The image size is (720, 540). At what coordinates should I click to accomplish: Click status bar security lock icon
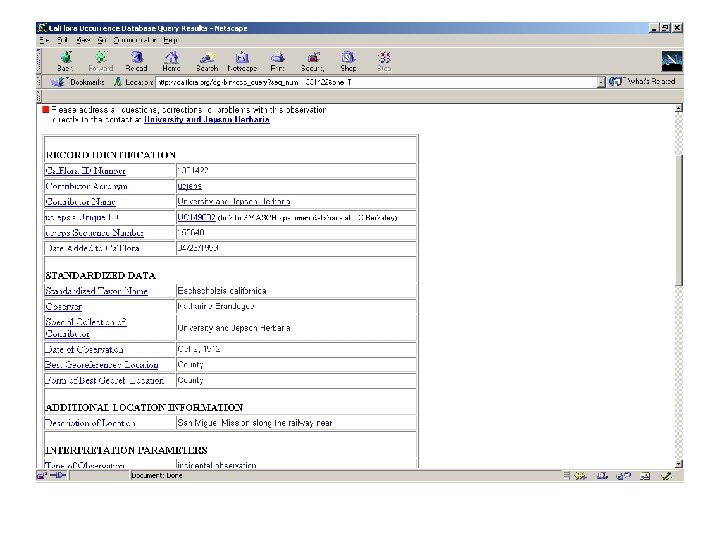click(42, 476)
